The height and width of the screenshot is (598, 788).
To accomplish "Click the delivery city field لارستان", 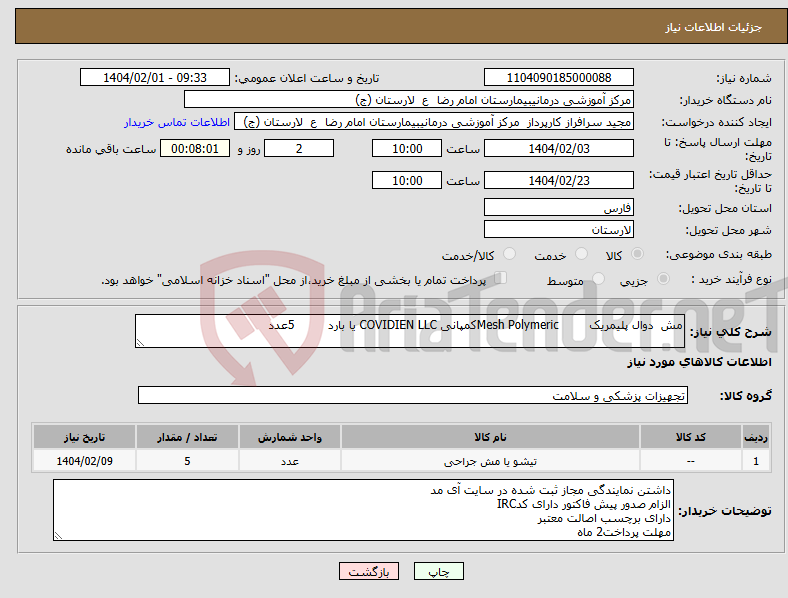I will tap(559, 229).
